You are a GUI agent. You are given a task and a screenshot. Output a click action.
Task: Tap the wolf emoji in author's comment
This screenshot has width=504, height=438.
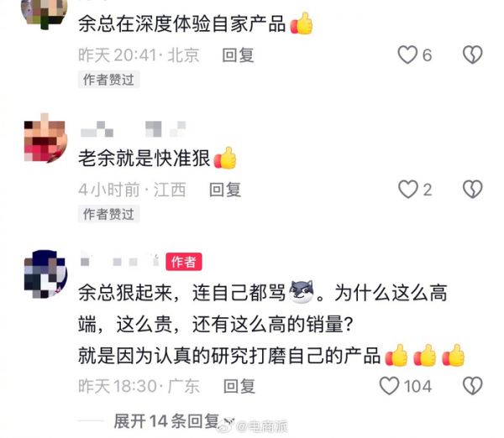coord(302,292)
